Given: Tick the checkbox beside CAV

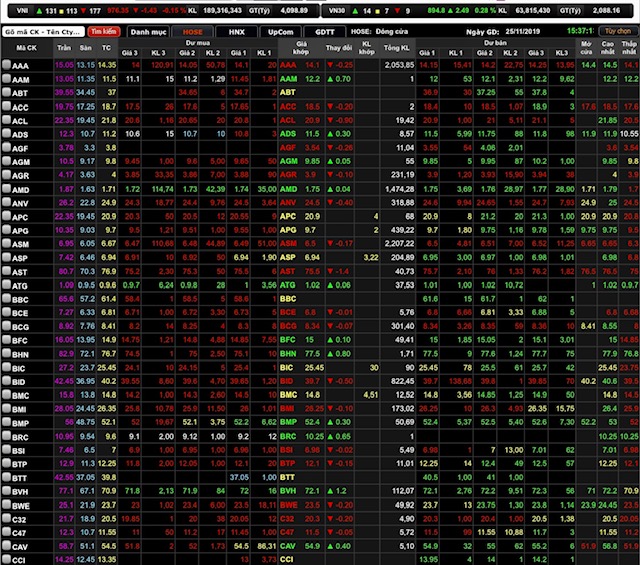Looking at the screenshot, I should [6, 546].
